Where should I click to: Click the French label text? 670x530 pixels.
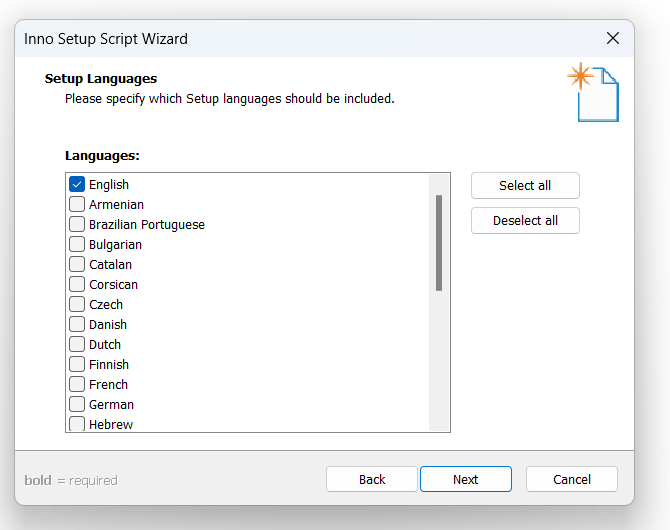pyautogui.click(x=109, y=385)
